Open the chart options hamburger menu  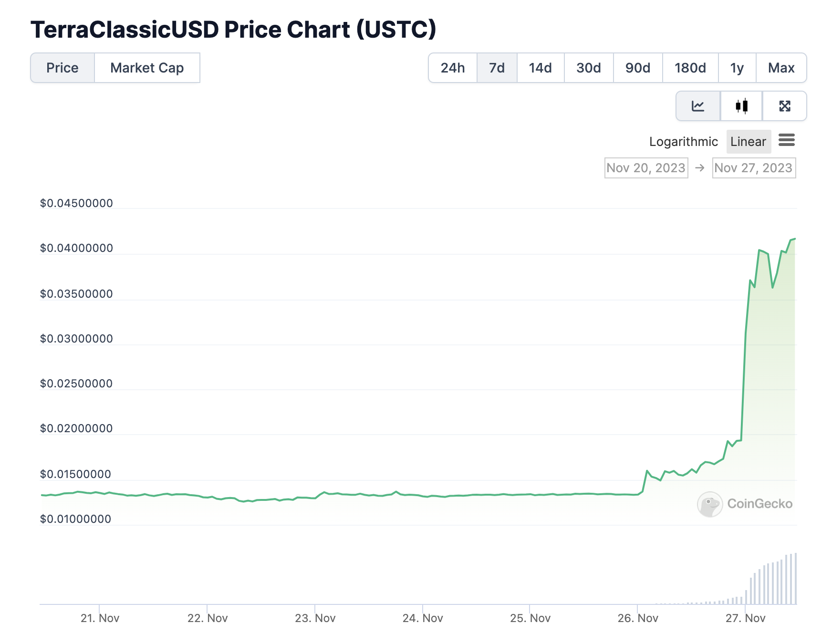787,141
